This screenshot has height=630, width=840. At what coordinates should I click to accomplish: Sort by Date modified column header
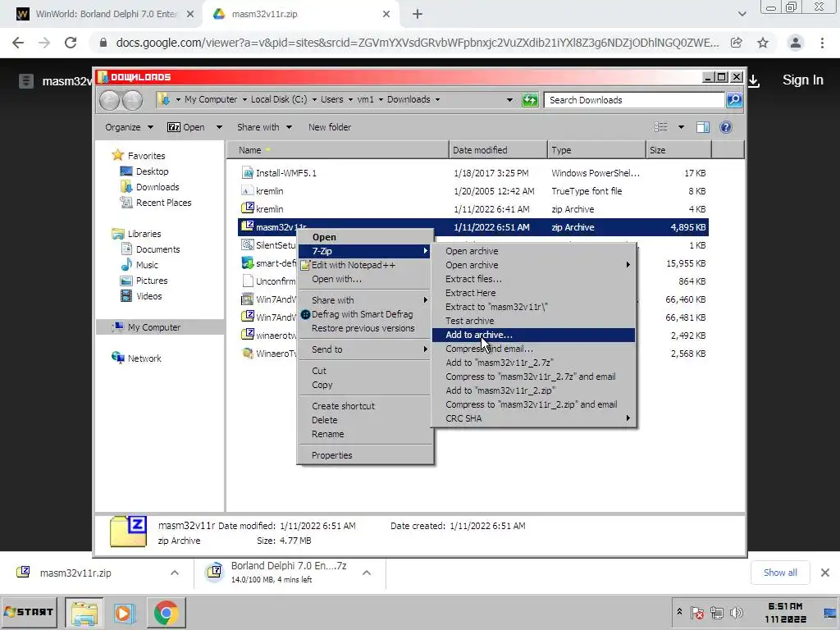coord(498,150)
